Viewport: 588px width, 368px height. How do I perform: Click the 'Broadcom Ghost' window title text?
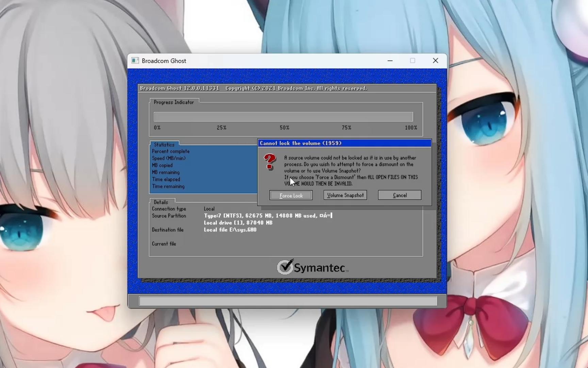point(164,61)
